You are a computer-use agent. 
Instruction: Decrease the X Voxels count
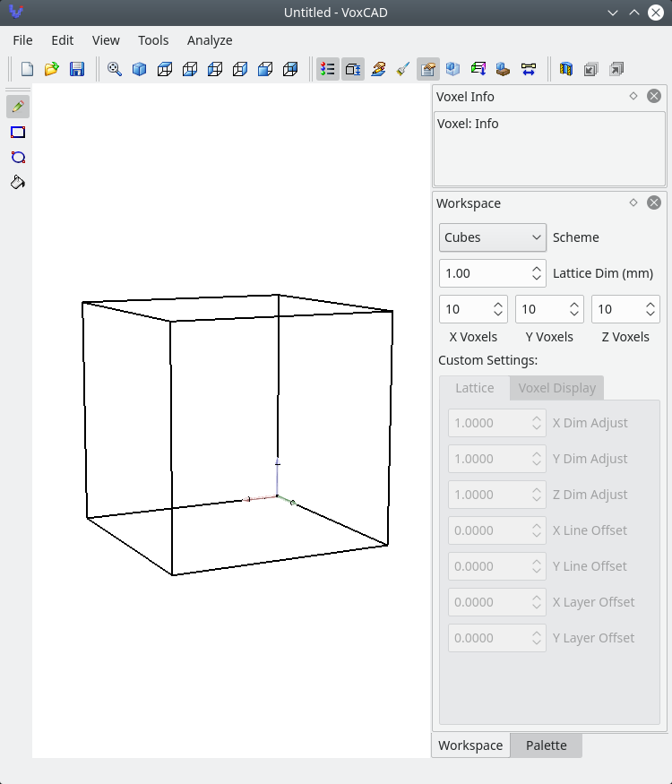click(498, 314)
